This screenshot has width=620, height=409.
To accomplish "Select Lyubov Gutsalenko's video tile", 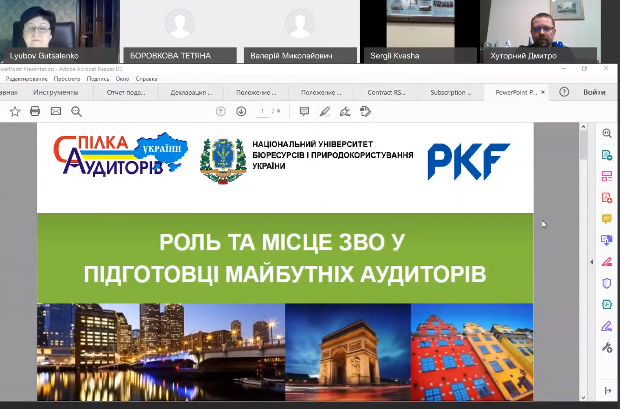I will tap(60, 31).
